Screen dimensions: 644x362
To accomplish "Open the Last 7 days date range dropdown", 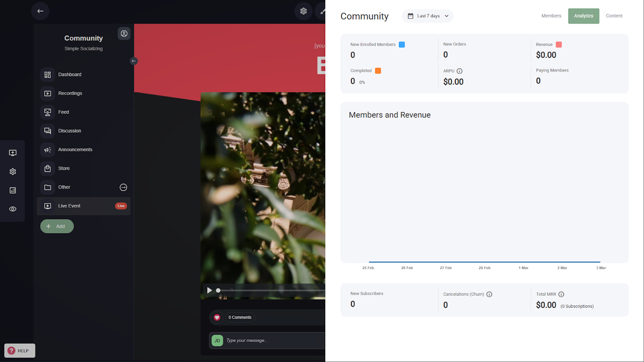I will tap(427, 16).
